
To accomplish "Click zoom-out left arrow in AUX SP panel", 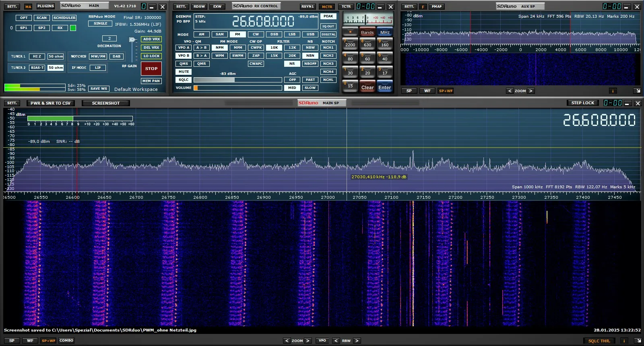I will [x=510, y=91].
